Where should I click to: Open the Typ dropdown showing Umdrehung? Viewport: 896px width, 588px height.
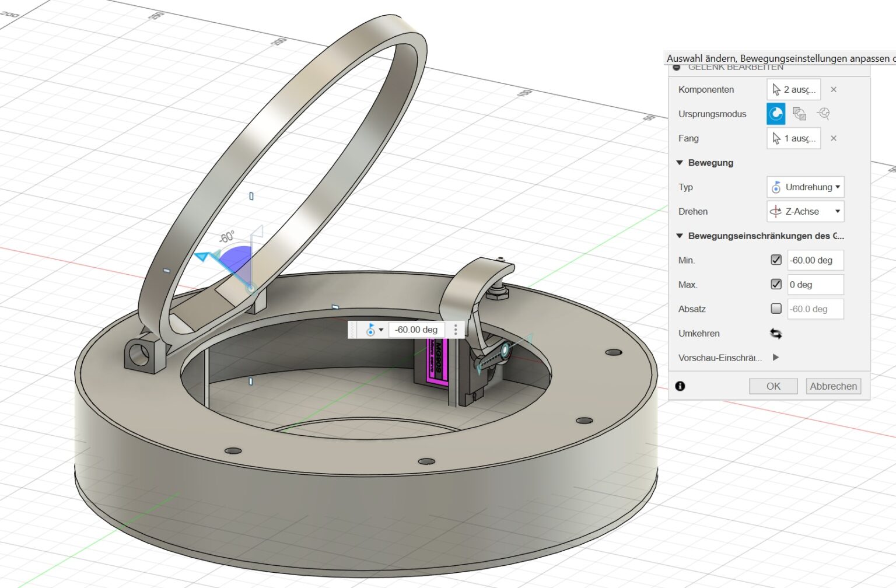click(806, 187)
